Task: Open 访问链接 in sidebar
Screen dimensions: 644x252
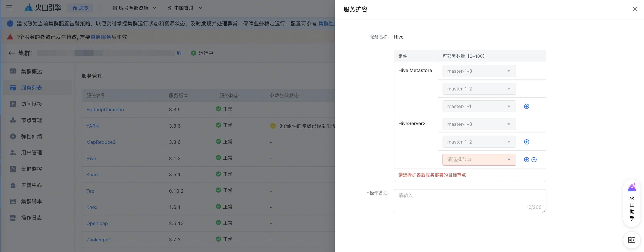Action: pyautogui.click(x=38, y=104)
